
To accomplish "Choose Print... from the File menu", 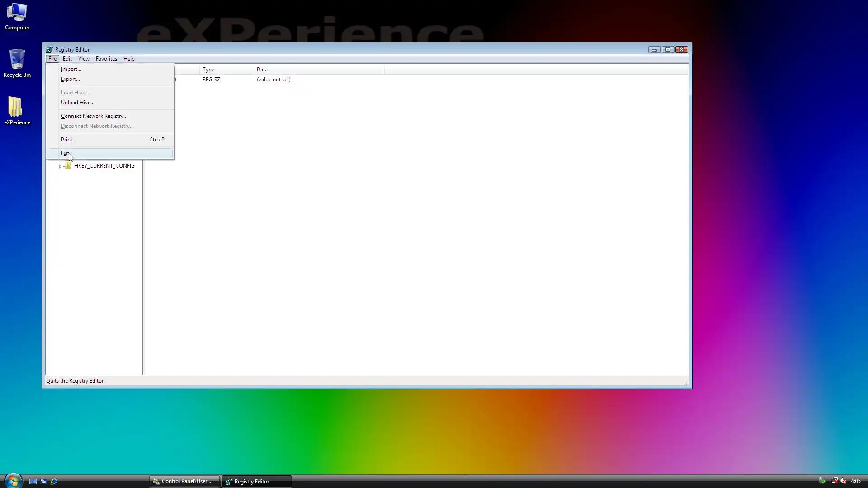I will pos(68,140).
